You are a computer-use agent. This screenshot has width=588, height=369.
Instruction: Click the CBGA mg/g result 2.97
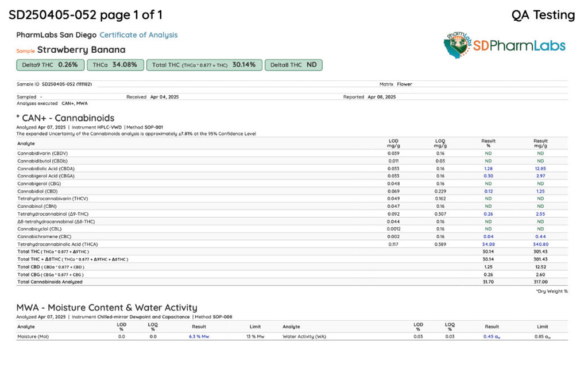point(540,176)
